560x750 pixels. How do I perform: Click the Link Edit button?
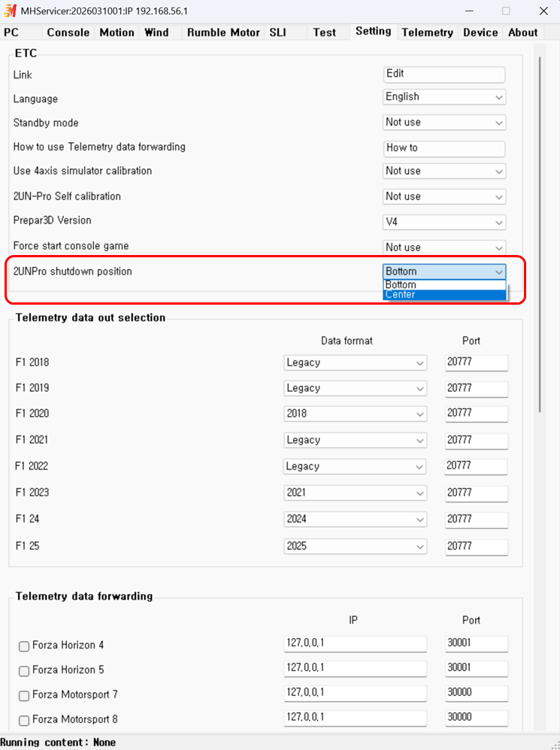click(x=443, y=74)
